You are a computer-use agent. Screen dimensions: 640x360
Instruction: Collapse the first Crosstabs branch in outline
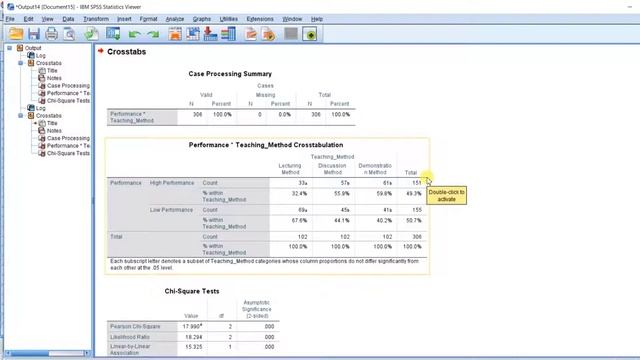20,63
